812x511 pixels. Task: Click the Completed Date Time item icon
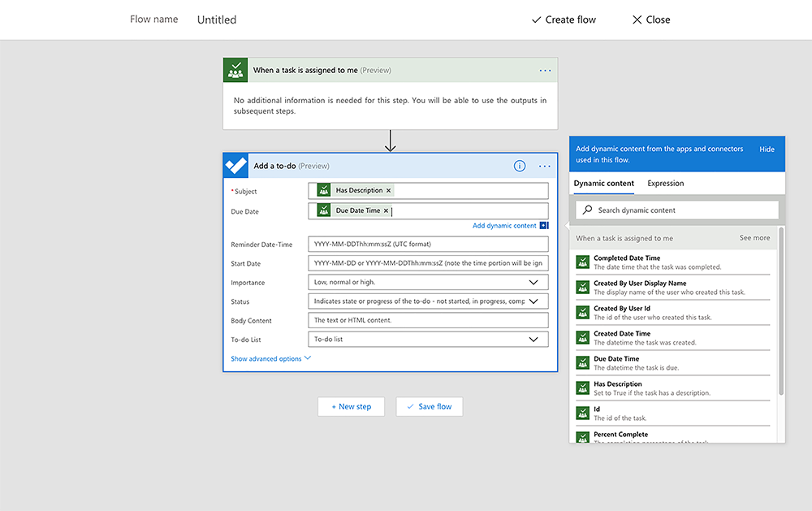[582, 262]
